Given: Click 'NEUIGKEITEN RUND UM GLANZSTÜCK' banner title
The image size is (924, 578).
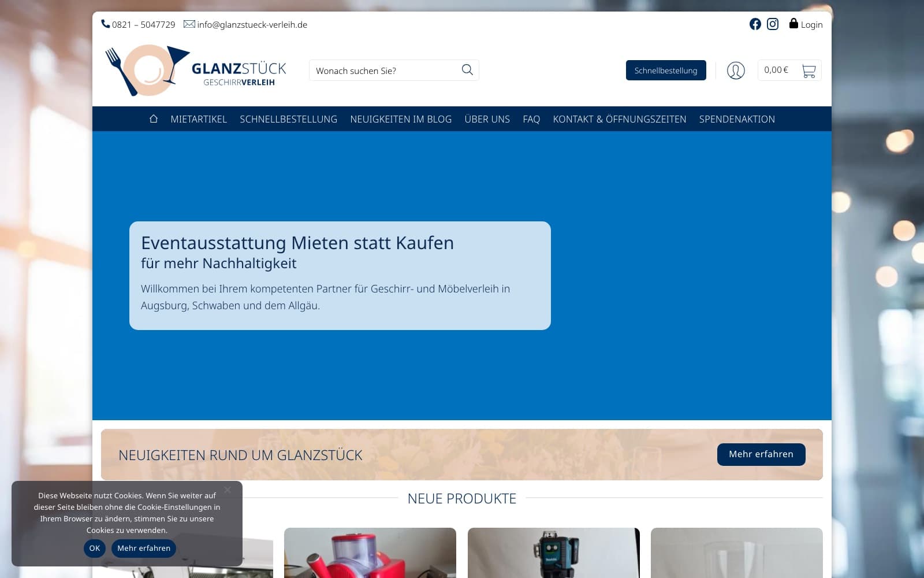Looking at the screenshot, I should [x=240, y=455].
